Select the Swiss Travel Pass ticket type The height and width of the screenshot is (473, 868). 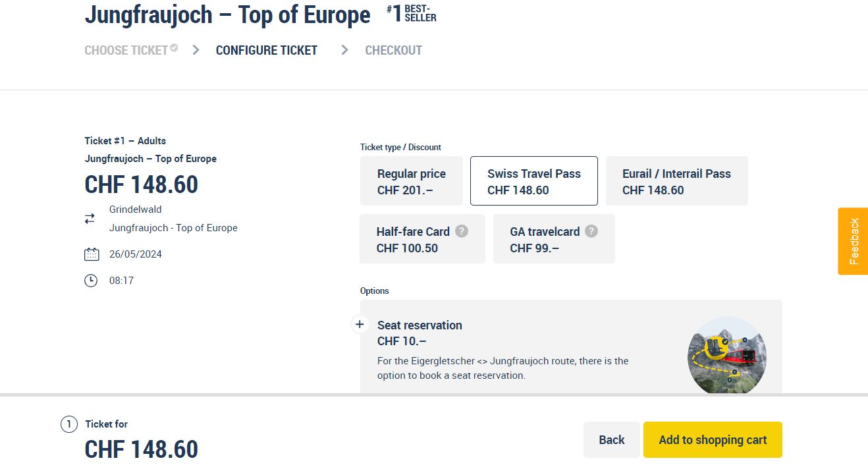point(533,181)
